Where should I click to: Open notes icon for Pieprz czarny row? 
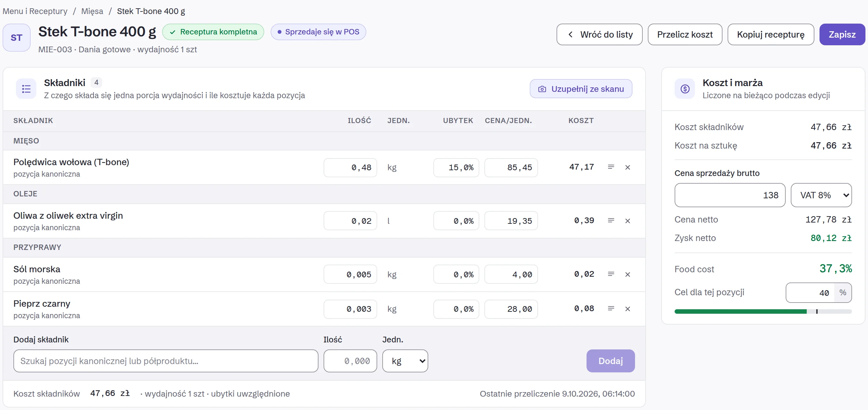point(611,308)
